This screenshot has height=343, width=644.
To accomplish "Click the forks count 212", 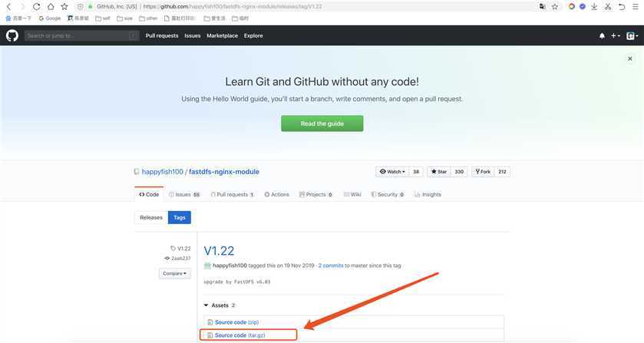I will pyautogui.click(x=502, y=172).
